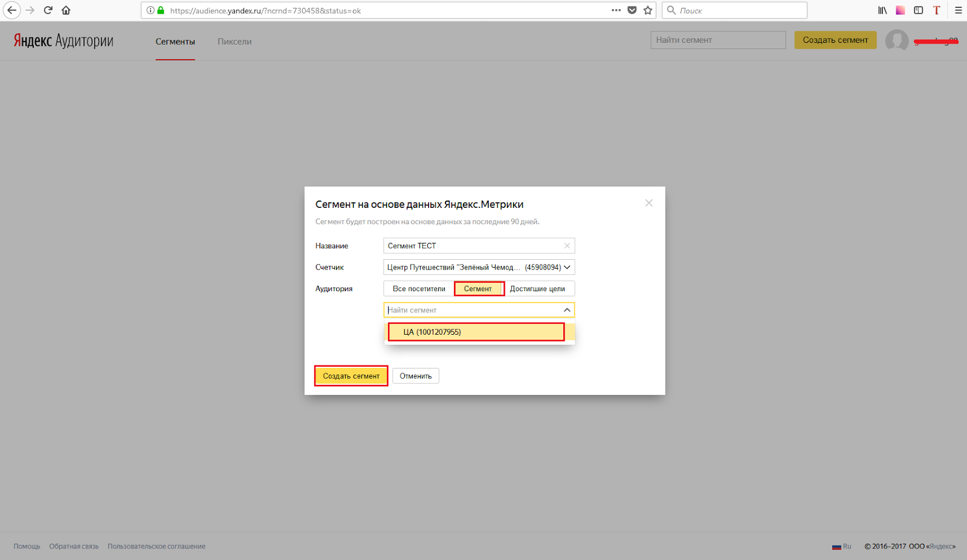The image size is (967, 560).
Task: Click the browser forward arrow
Action: click(x=30, y=10)
